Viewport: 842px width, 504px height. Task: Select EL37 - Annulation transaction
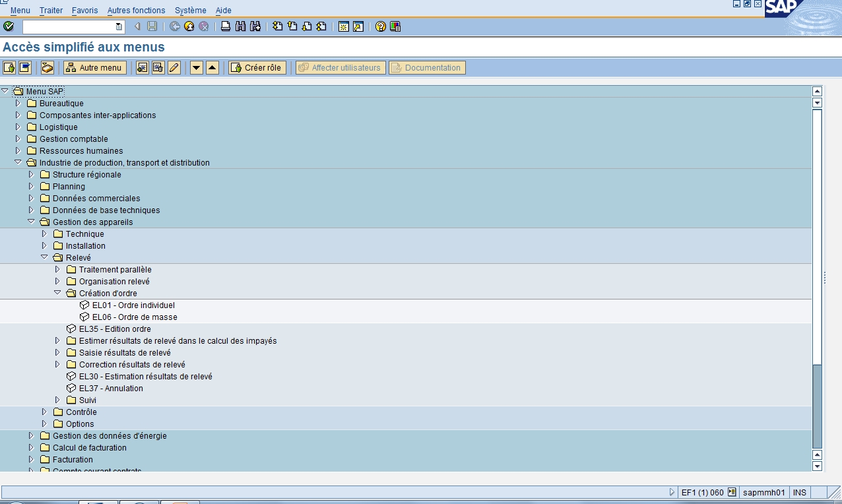(111, 388)
